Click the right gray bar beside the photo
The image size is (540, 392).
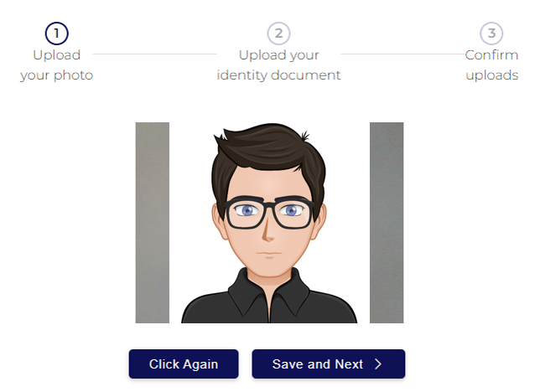click(x=387, y=223)
